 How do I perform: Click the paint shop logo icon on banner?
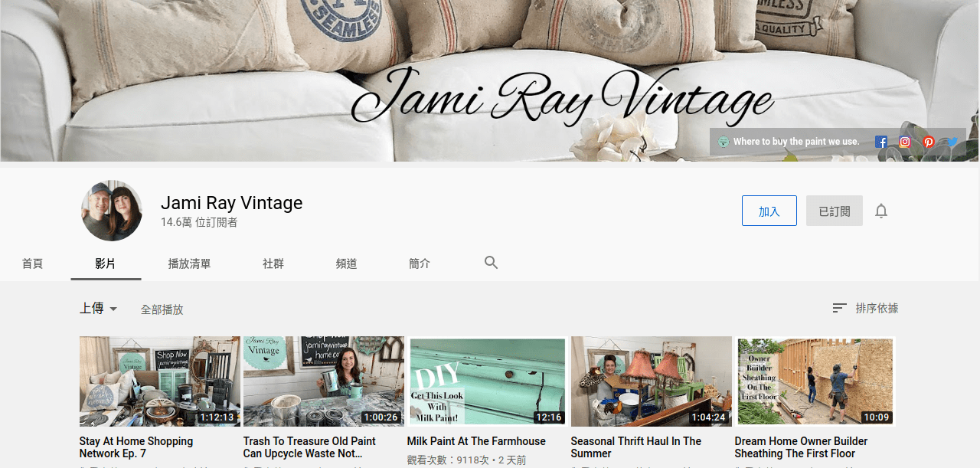pyautogui.click(x=723, y=142)
